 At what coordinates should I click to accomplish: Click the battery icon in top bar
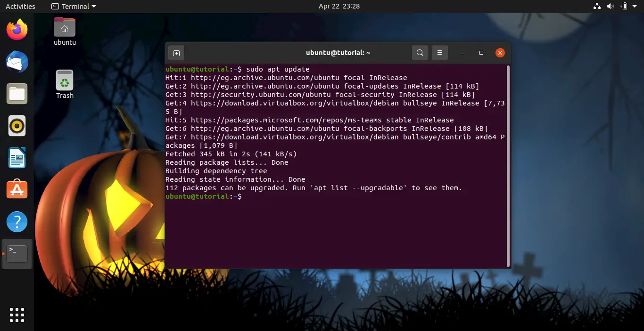[625, 6]
